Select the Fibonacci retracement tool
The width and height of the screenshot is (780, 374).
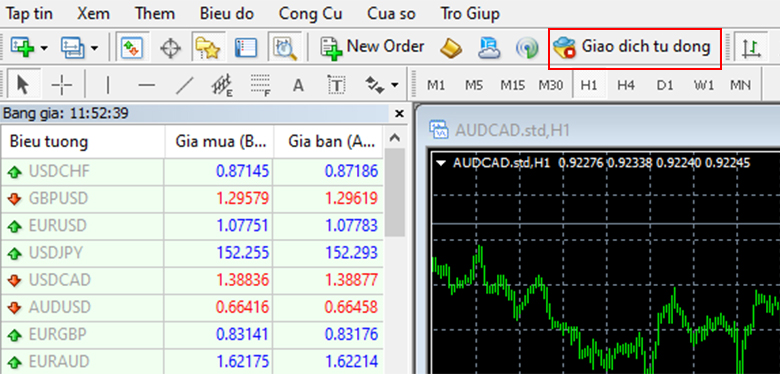click(260, 86)
